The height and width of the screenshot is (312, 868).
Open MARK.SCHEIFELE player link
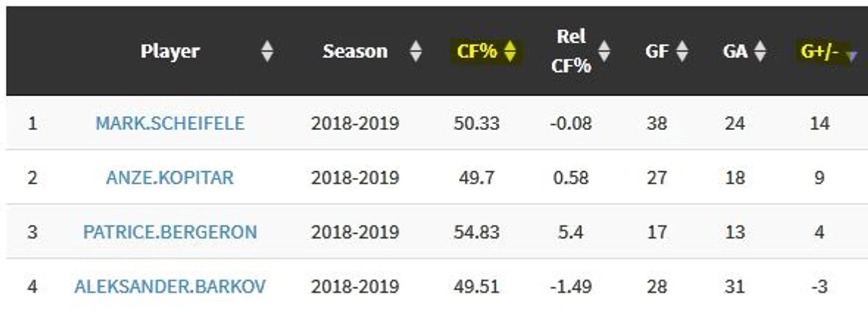pyautogui.click(x=170, y=123)
